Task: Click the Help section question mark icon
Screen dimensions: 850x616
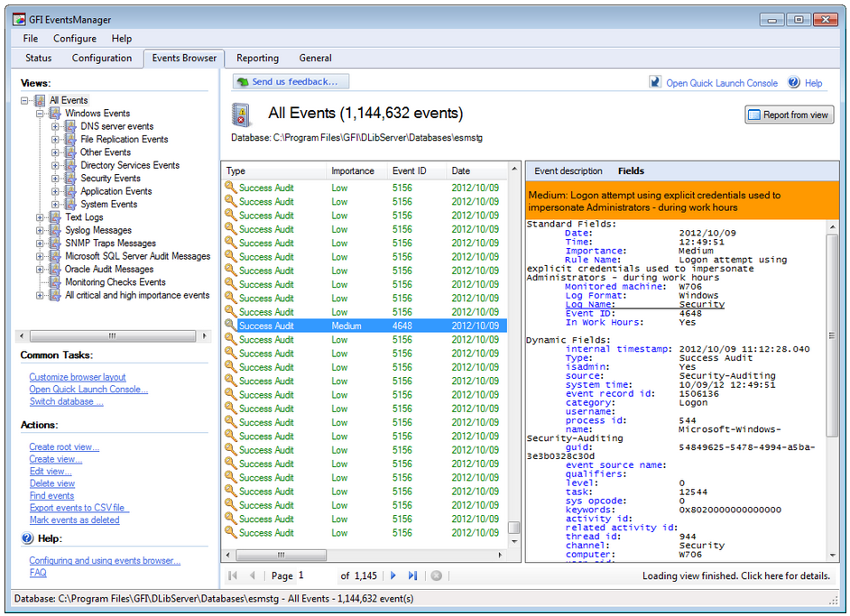Action: (27, 538)
